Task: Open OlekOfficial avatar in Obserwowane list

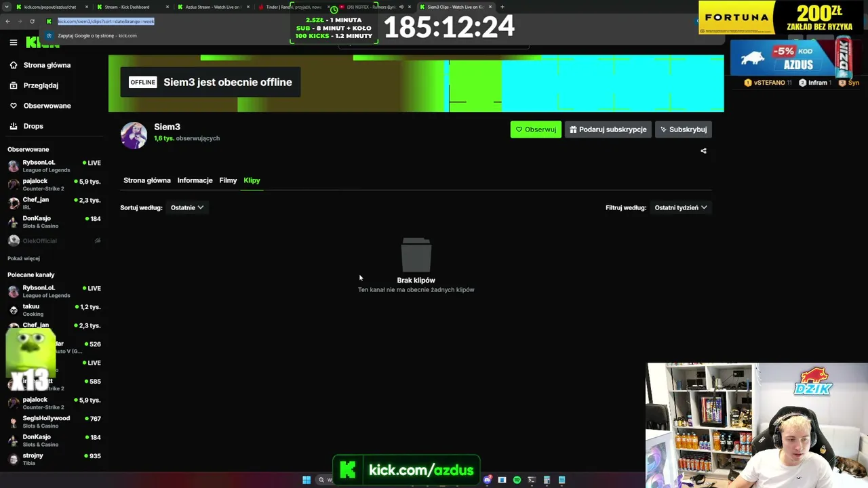Action: click(x=14, y=241)
